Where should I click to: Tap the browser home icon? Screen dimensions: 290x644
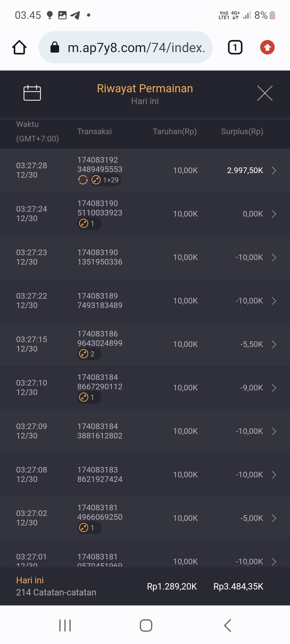(x=19, y=47)
